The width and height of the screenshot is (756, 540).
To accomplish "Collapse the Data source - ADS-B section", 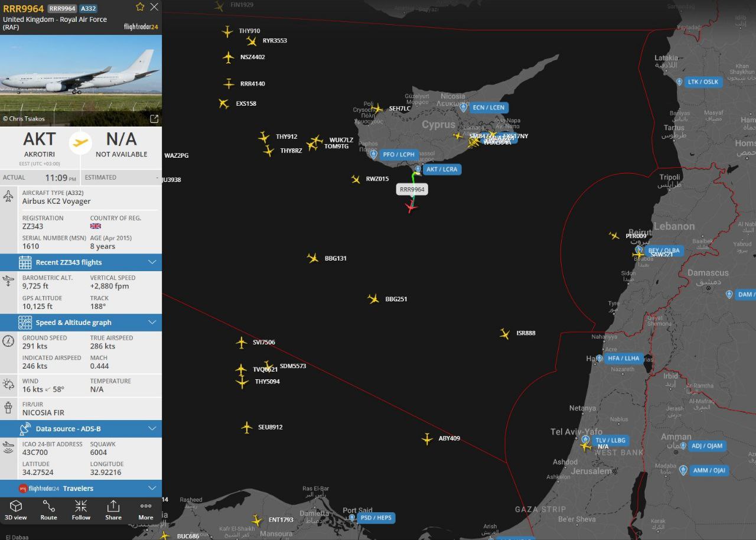I will coord(81,429).
